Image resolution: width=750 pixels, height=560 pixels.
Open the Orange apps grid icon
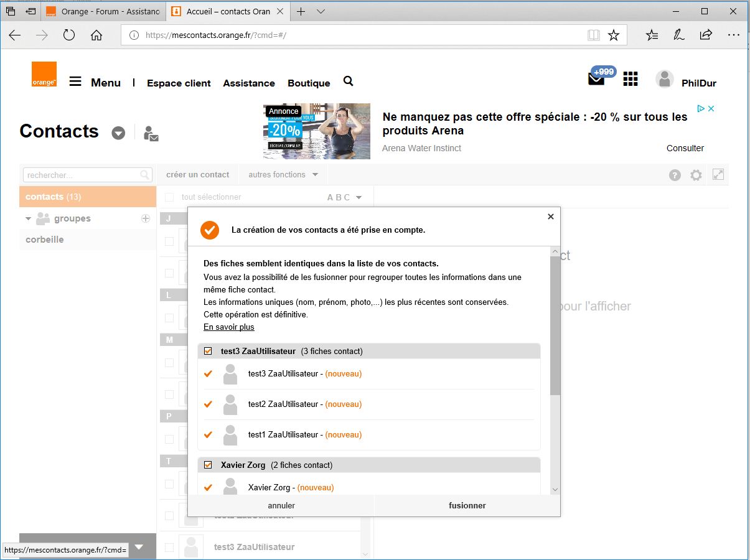630,79
